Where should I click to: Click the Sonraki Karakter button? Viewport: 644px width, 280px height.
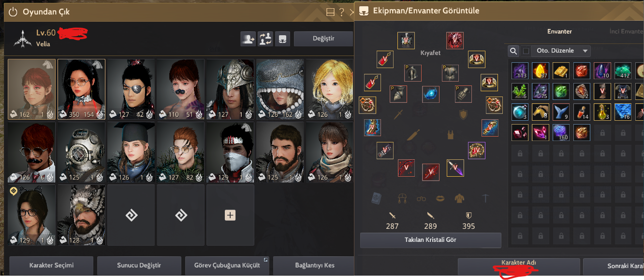click(614, 266)
